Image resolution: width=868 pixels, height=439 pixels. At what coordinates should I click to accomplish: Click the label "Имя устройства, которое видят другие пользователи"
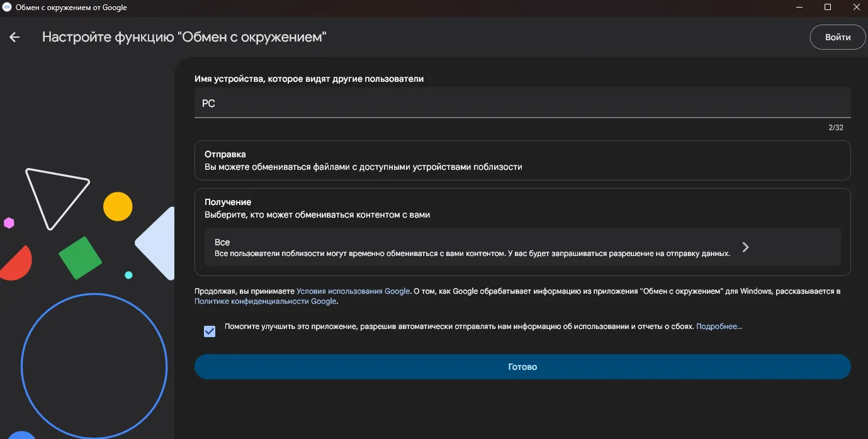tap(308, 79)
